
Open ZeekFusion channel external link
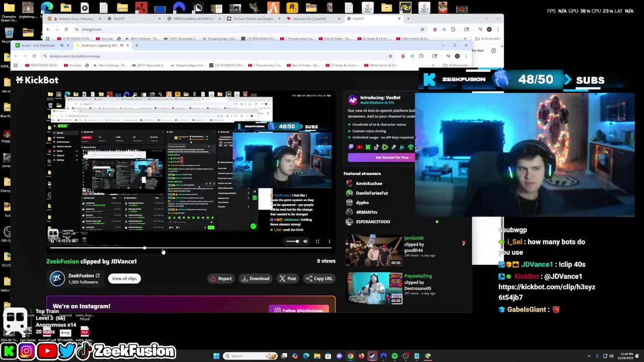[x=98, y=276]
